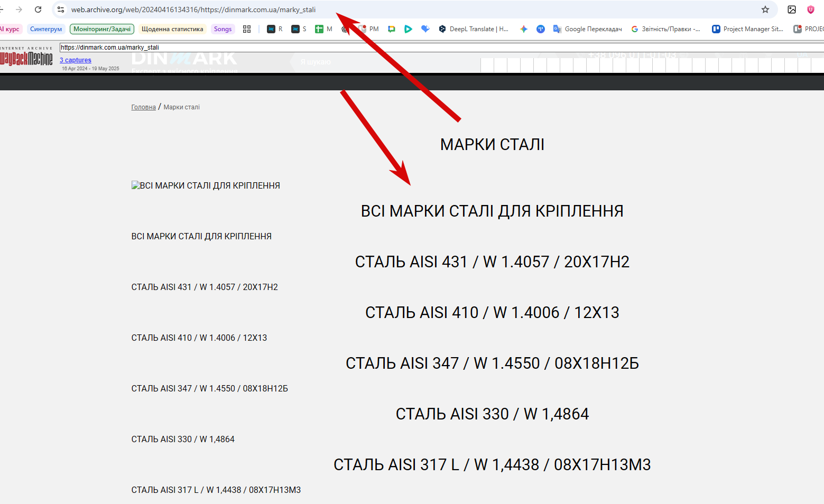Open large heading ВСІ МАРКИ СТАЛІ ДЛЯ КРІПЛЕННЯ
Viewport: 824px width, 504px height.
click(492, 211)
